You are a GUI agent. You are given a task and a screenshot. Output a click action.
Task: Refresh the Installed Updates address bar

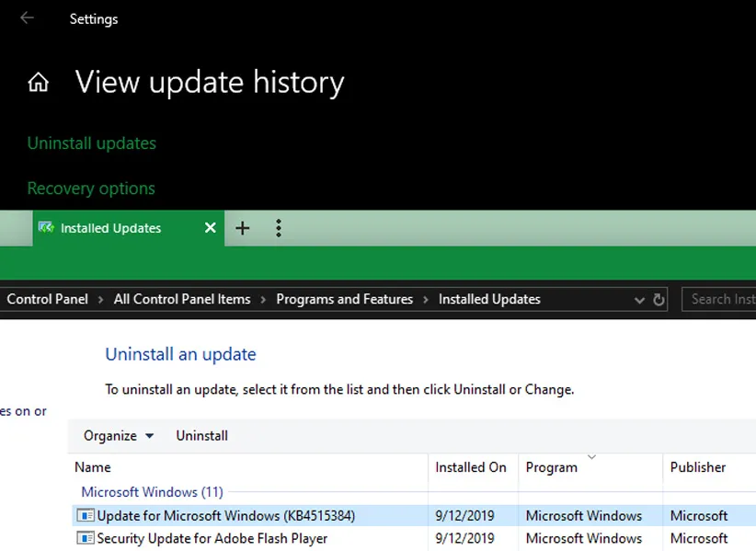(659, 299)
